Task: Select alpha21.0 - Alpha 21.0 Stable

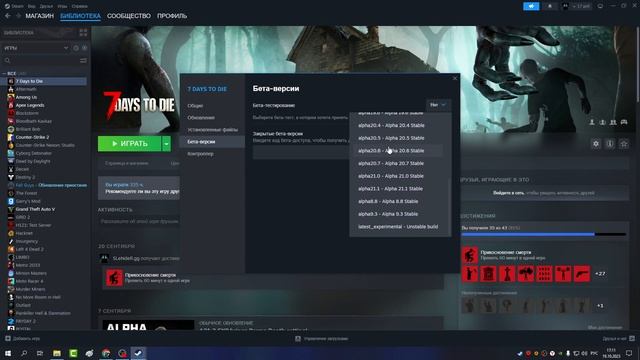Action: tap(391, 176)
